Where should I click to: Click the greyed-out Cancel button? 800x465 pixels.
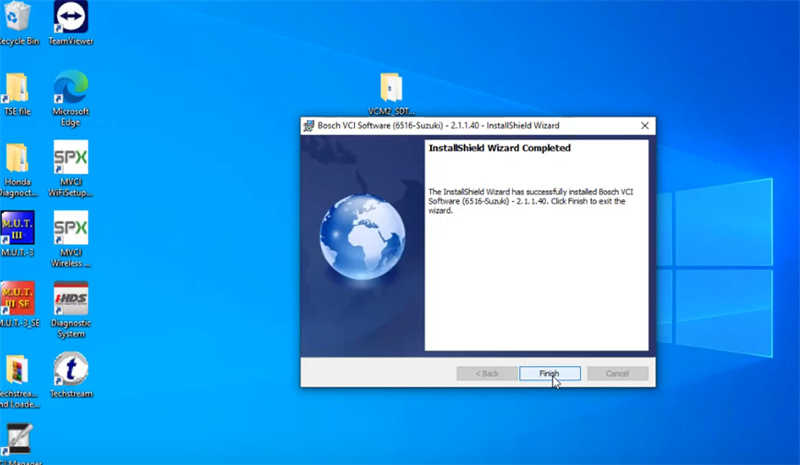click(617, 374)
